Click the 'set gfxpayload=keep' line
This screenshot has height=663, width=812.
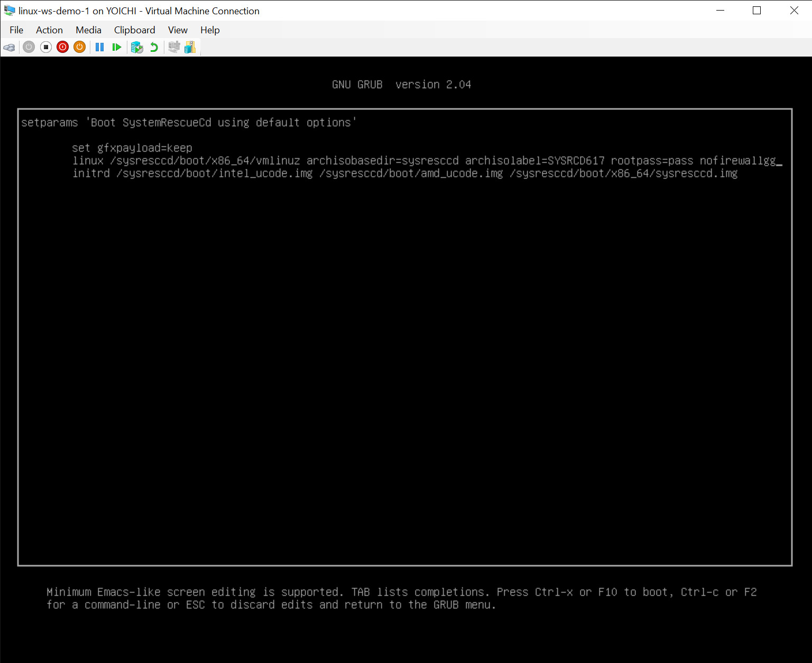click(x=132, y=148)
